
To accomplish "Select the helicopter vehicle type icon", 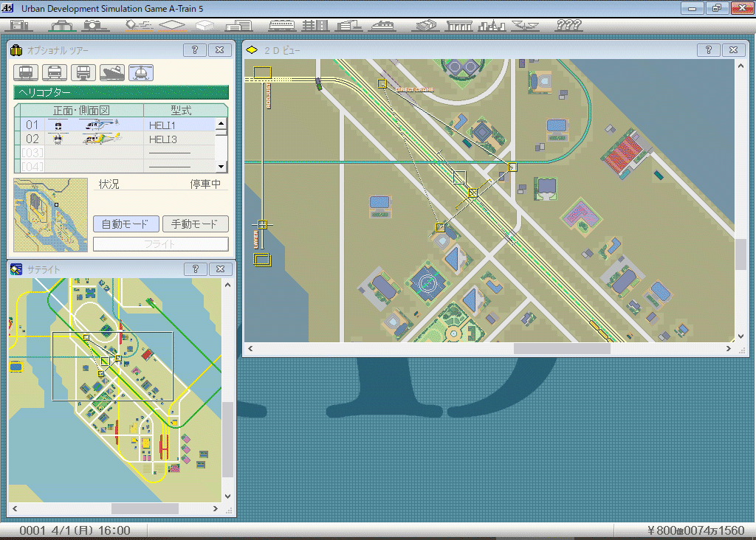I will (141, 73).
